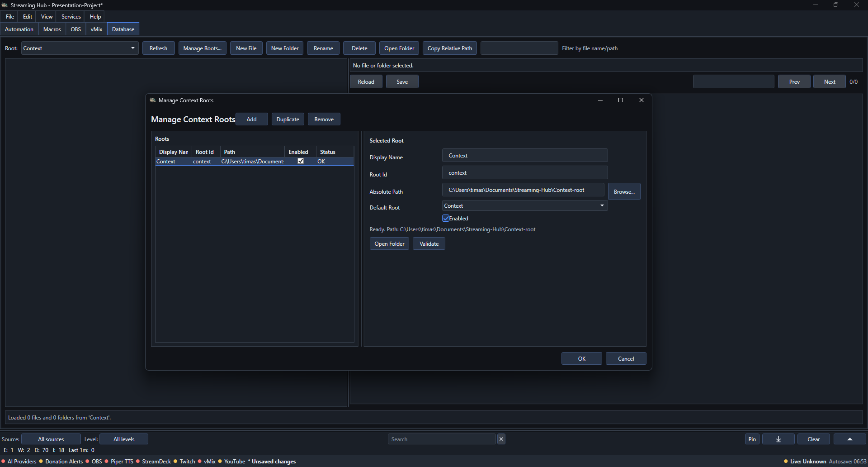This screenshot has width=868, height=467.
Task: Select the Database tab
Action: pos(123,29)
